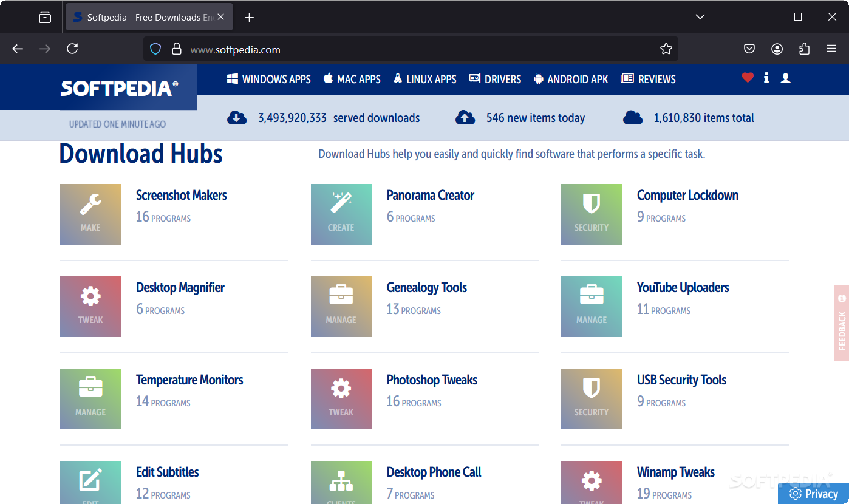Click the '3,493,920,333 served downloads' text

339,118
